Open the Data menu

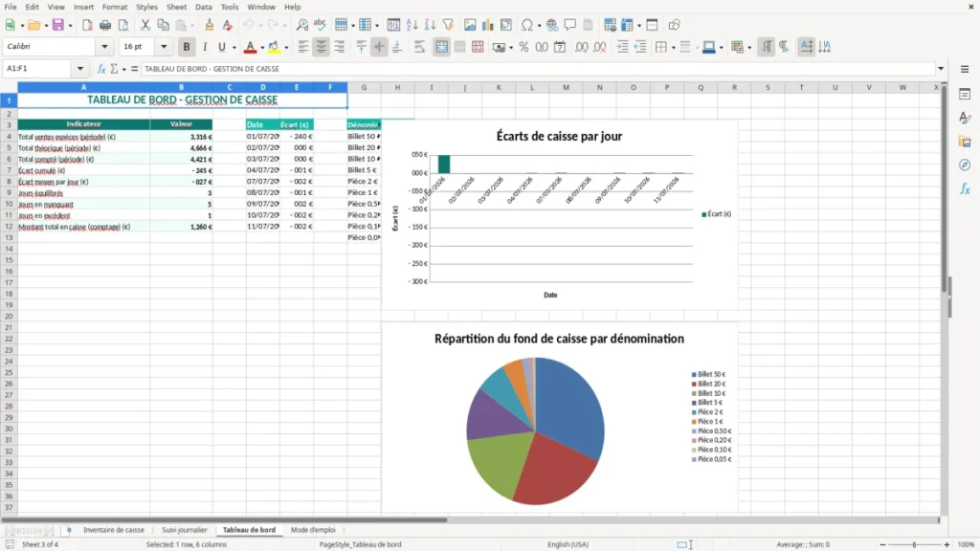pos(204,7)
